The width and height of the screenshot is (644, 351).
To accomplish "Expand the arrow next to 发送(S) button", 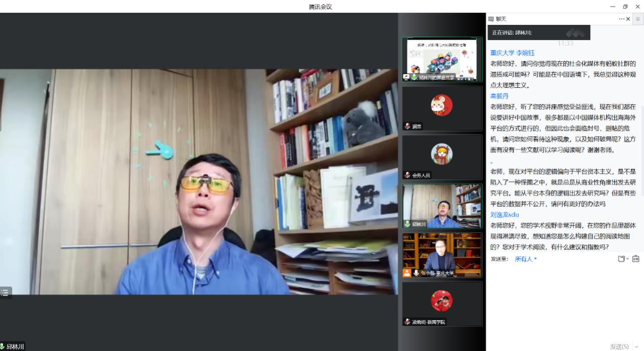I will click(x=637, y=346).
